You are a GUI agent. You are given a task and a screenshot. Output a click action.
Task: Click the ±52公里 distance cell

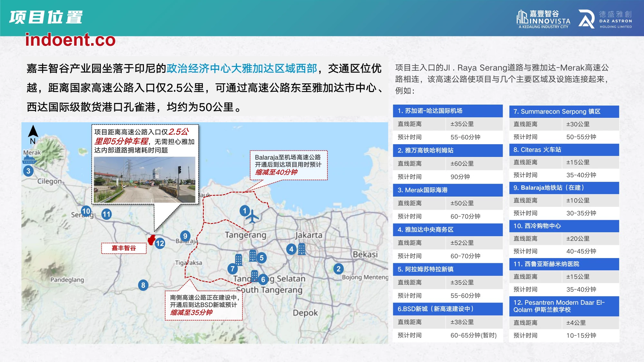pos(474,243)
